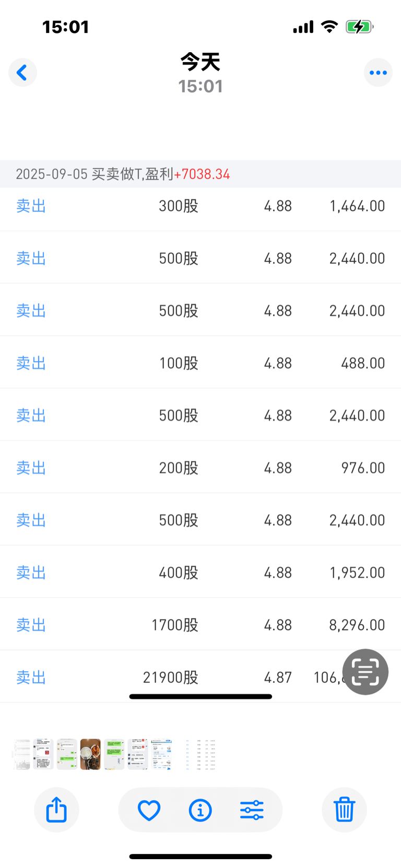Tap the blue back chevron button

pyautogui.click(x=22, y=73)
